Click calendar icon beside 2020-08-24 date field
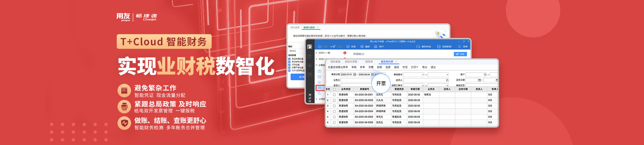This screenshot has width=644, height=145. coord(372,74)
